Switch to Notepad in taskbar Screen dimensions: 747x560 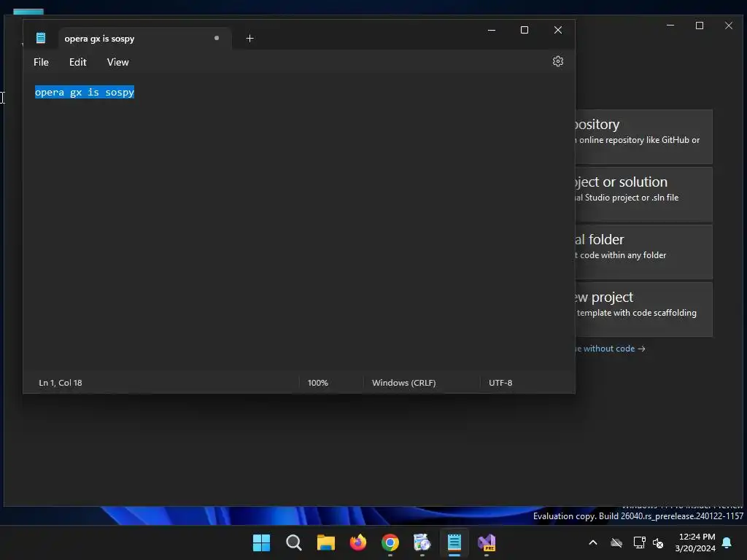(x=454, y=542)
